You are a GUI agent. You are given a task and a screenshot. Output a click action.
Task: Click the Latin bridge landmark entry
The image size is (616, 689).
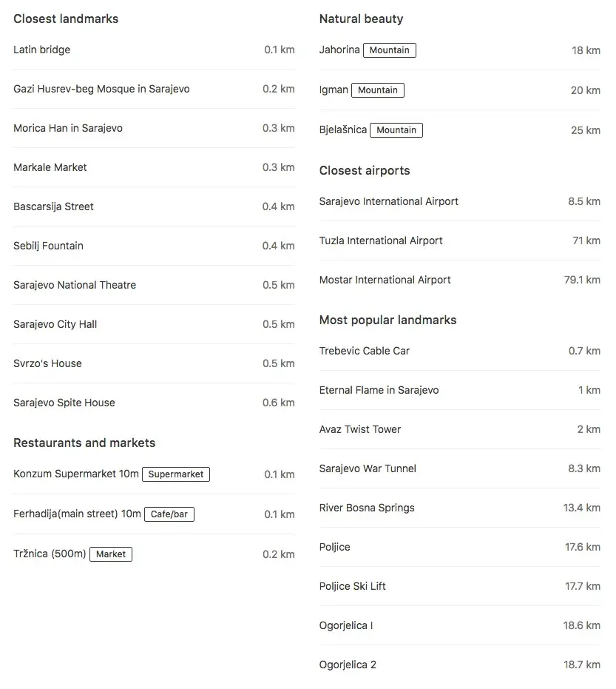click(x=154, y=50)
